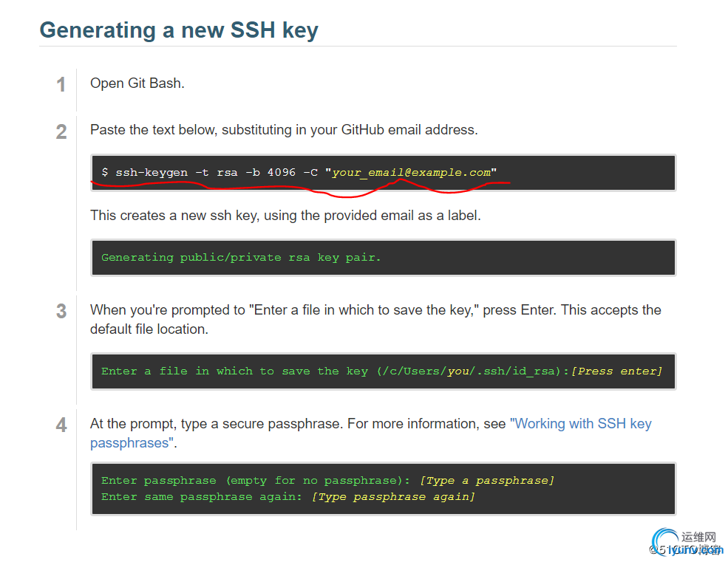Click the 4096 bit-size value in the command

[x=281, y=173]
